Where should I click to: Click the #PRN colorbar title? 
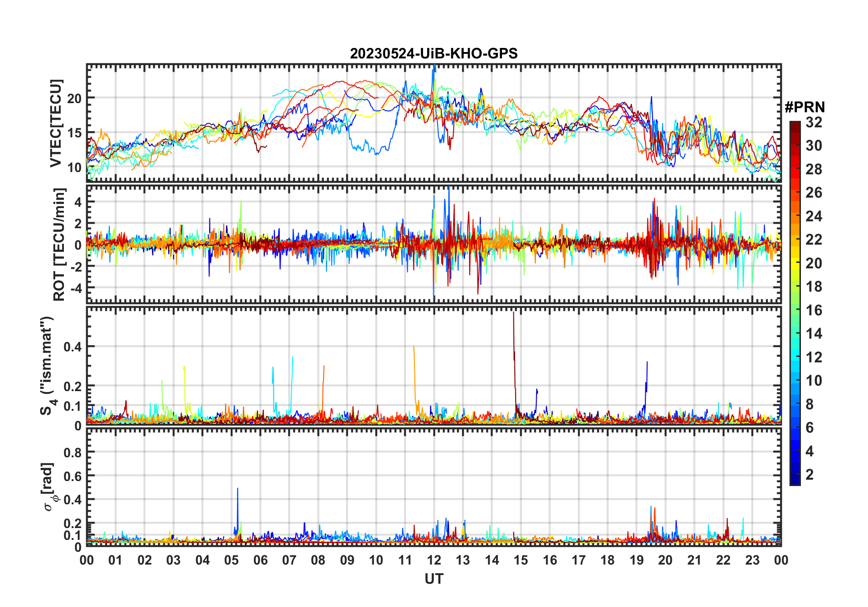(805, 107)
